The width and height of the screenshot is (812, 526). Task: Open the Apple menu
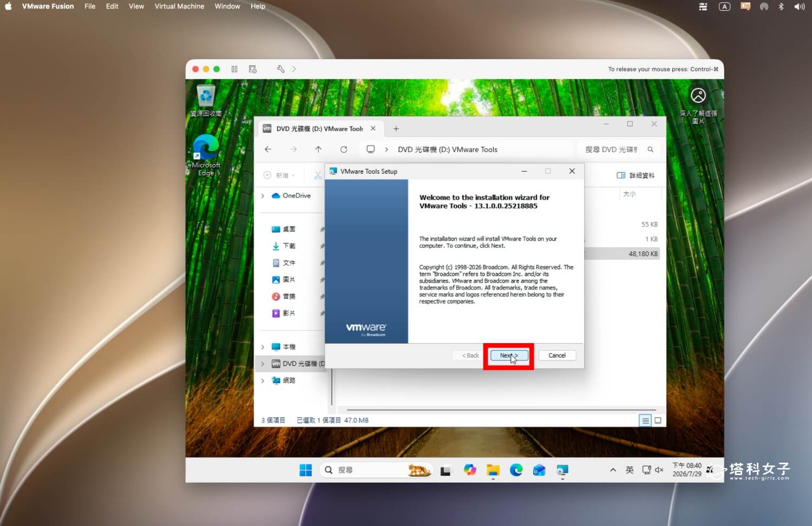[x=8, y=6]
